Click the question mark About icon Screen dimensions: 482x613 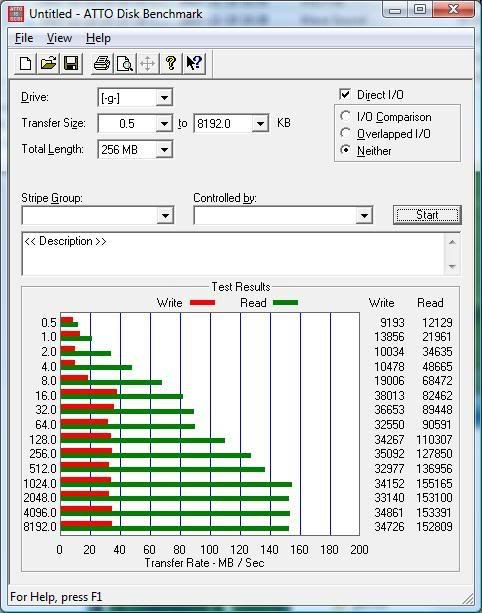tap(170, 63)
